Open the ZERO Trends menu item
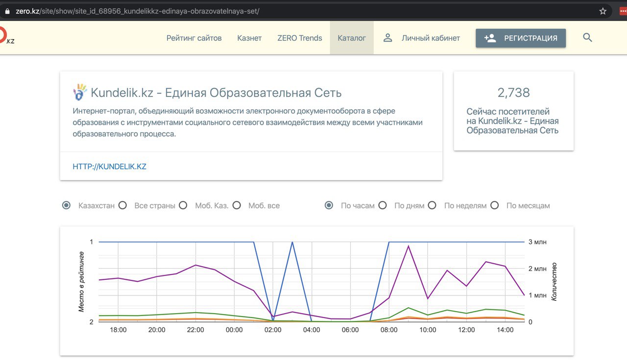 300,38
